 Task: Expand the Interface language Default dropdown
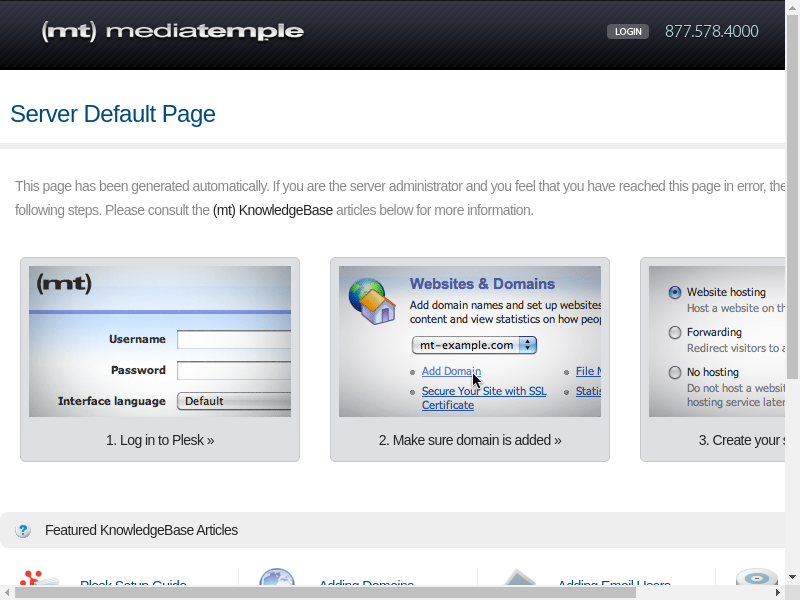[x=234, y=401]
